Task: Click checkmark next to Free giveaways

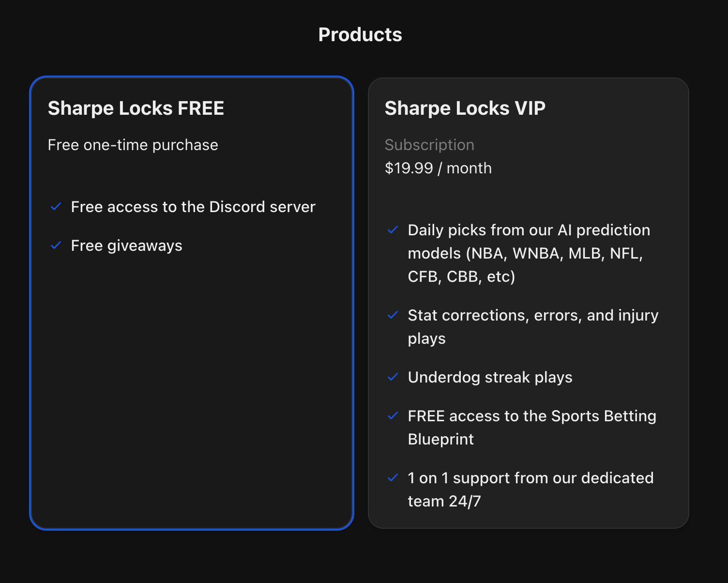Action: click(56, 245)
